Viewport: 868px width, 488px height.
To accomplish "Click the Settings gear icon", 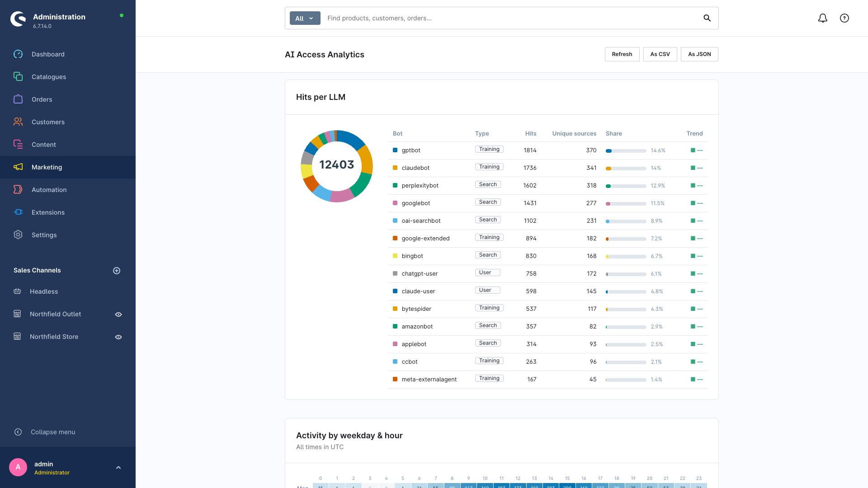I will [x=18, y=235].
